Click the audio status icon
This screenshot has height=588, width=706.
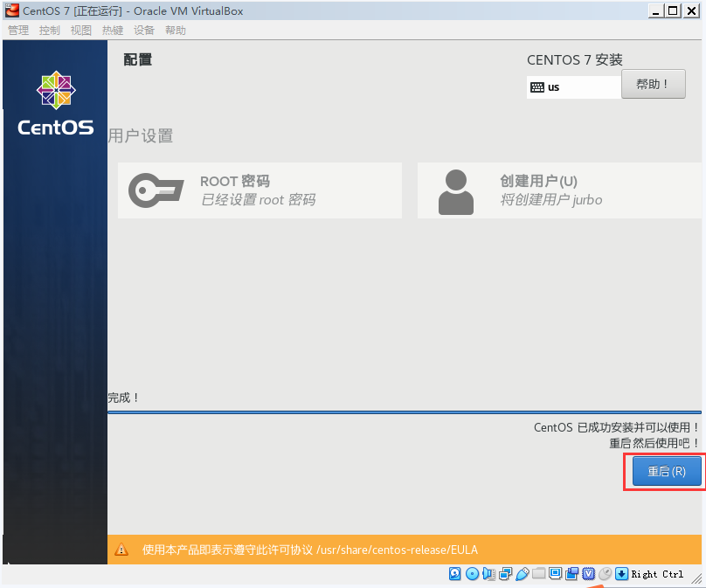[489, 574]
